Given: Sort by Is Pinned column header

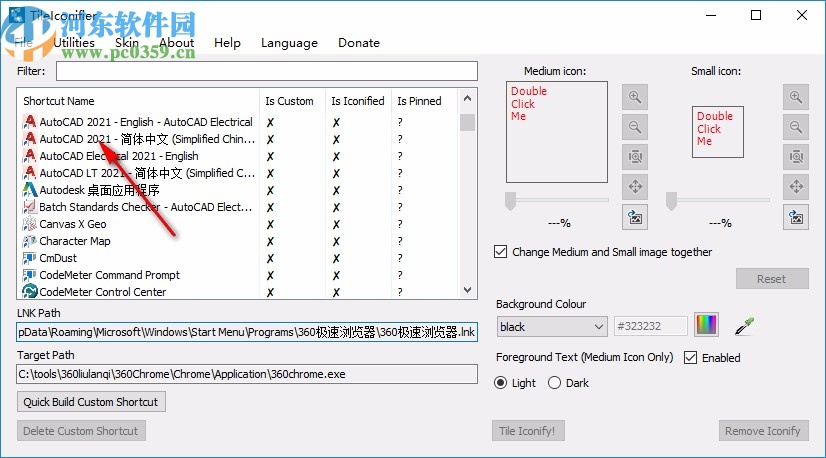Looking at the screenshot, I should (x=424, y=101).
